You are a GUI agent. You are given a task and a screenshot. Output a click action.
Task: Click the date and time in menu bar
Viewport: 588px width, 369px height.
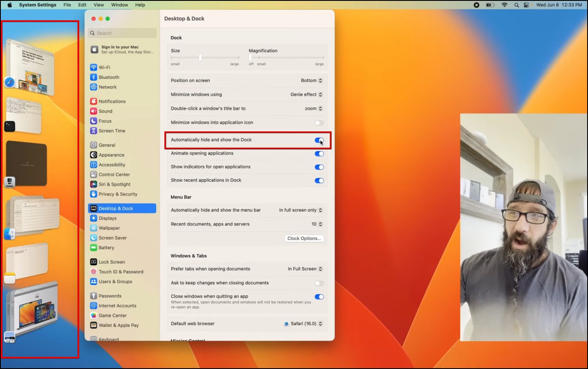pyautogui.click(x=559, y=5)
